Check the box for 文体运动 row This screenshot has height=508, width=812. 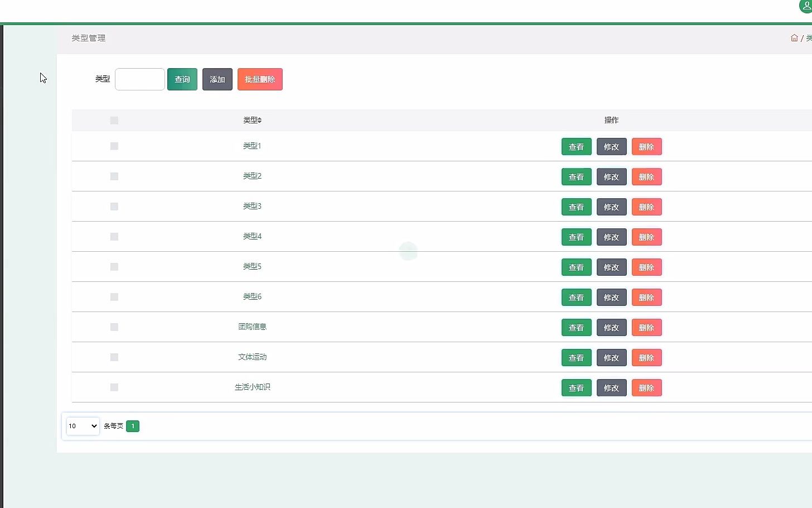coord(114,357)
